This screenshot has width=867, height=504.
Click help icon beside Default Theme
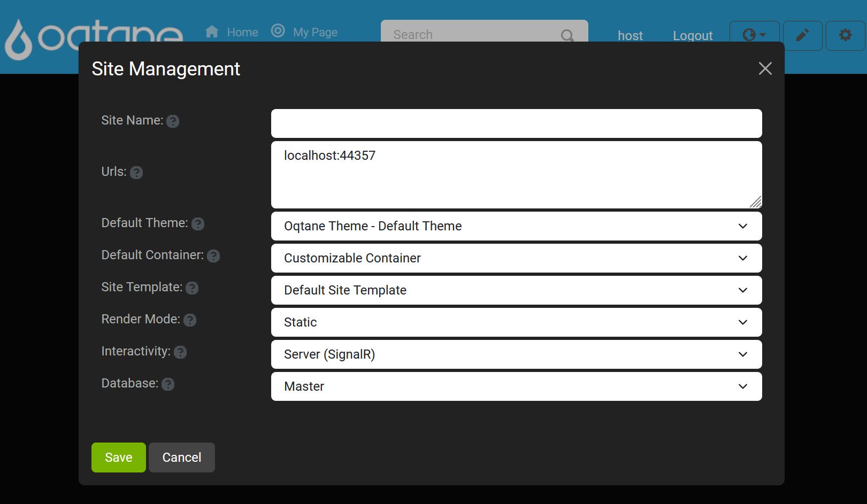(198, 224)
